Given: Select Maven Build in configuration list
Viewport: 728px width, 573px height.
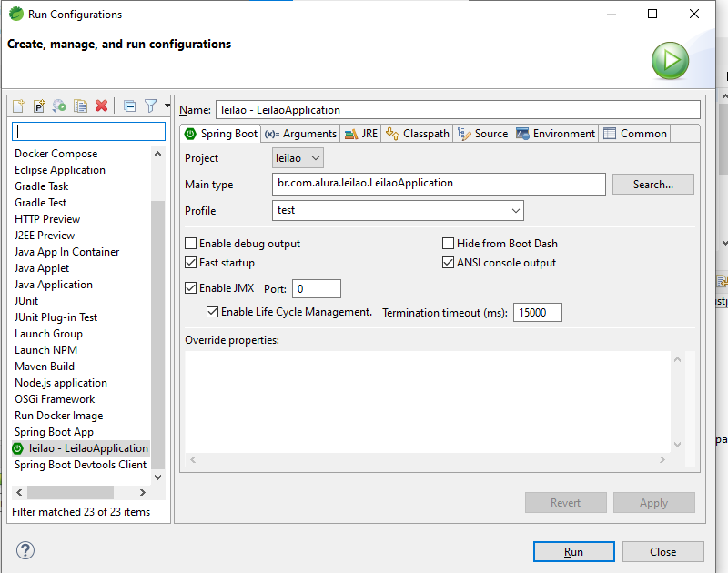Looking at the screenshot, I should [x=45, y=367].
